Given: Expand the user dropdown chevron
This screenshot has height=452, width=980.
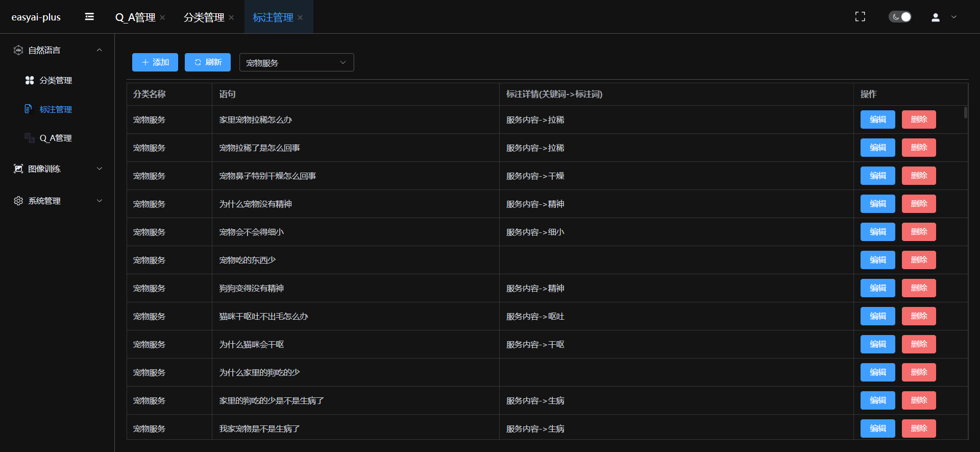Looking at the screenshot, I should point(954,17).
